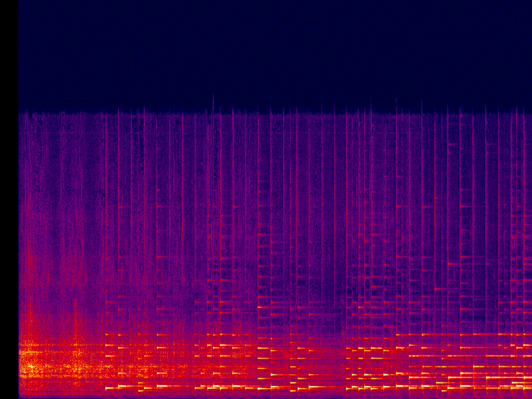Select the first vertical transient line after noise
The image size is (532, 399).
(x=106, y=208)
